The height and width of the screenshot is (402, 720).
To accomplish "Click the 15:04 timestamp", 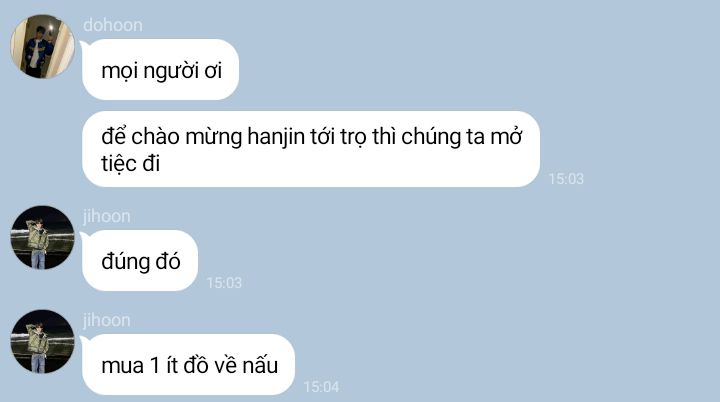I will point(321,387).
